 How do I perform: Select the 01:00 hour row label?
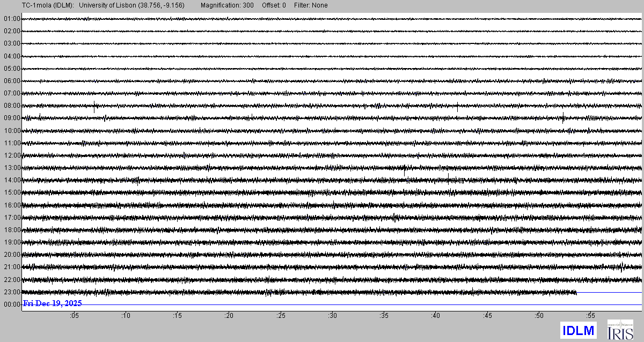point(11,19)
